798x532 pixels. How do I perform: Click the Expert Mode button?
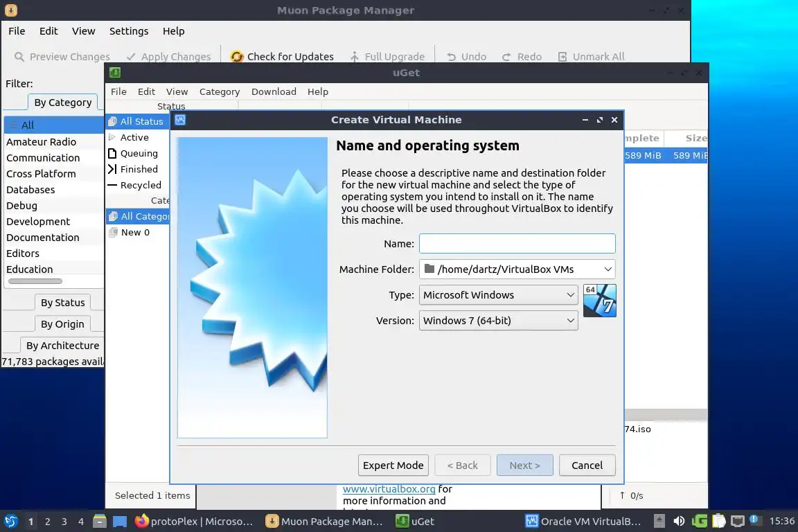pos(393,465)
